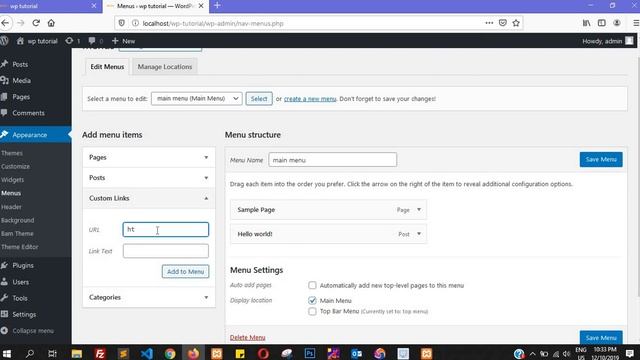Image resolution: width=640 pixels, height=360 pixels.
Task: Open Themes submenu item
Action: point(12,153)
